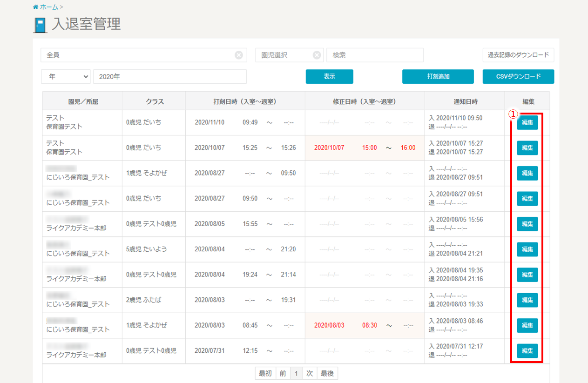This screenshot has width=588, height=383.
Task: Clear the 全員 field with x icon
Action: click(239, 55)
